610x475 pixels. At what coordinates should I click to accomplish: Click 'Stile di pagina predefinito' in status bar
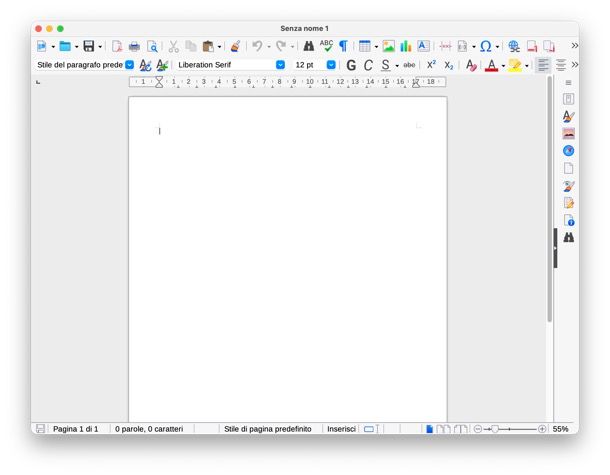pos(267,429)
